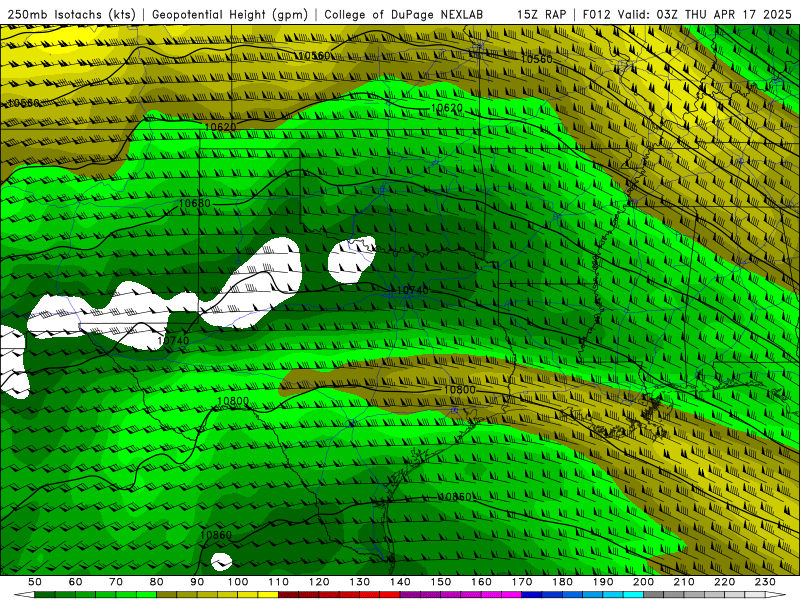
Task: Click the 150 value on the legend
Action: pos(441,582)
